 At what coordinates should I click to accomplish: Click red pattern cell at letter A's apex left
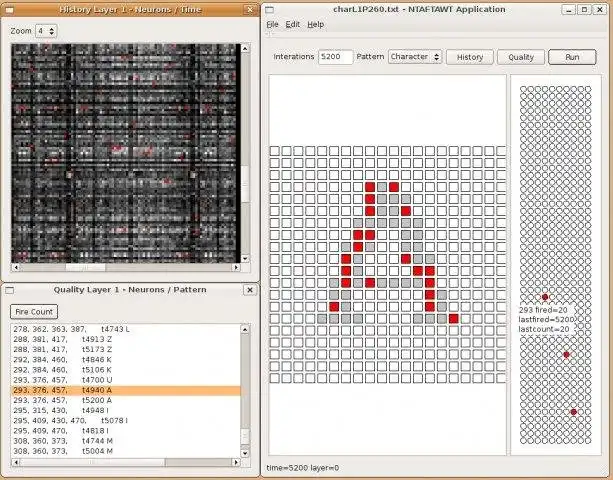point(370,187)
